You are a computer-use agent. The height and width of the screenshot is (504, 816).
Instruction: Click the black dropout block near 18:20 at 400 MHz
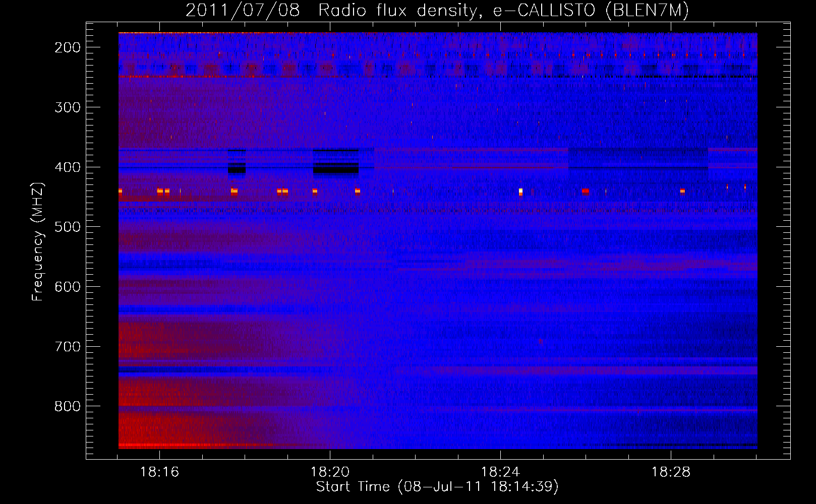click(x=336, y=168)
